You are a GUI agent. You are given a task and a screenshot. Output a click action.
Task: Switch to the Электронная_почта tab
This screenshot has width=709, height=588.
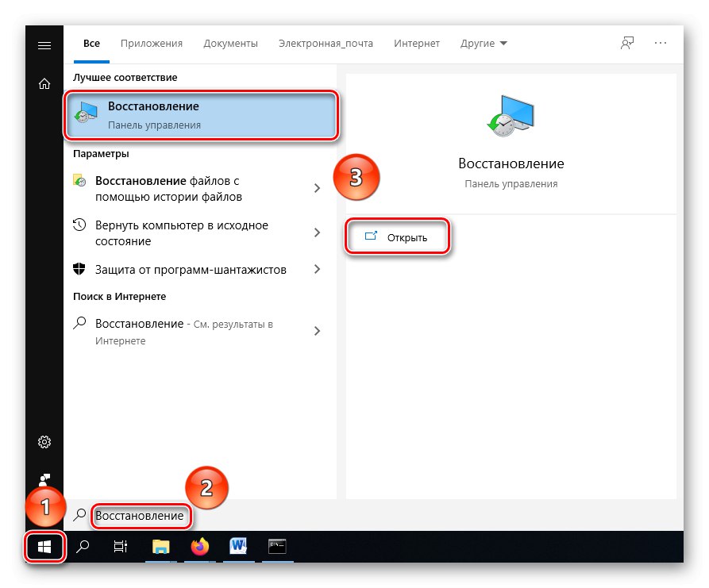(x=326, y=44)
